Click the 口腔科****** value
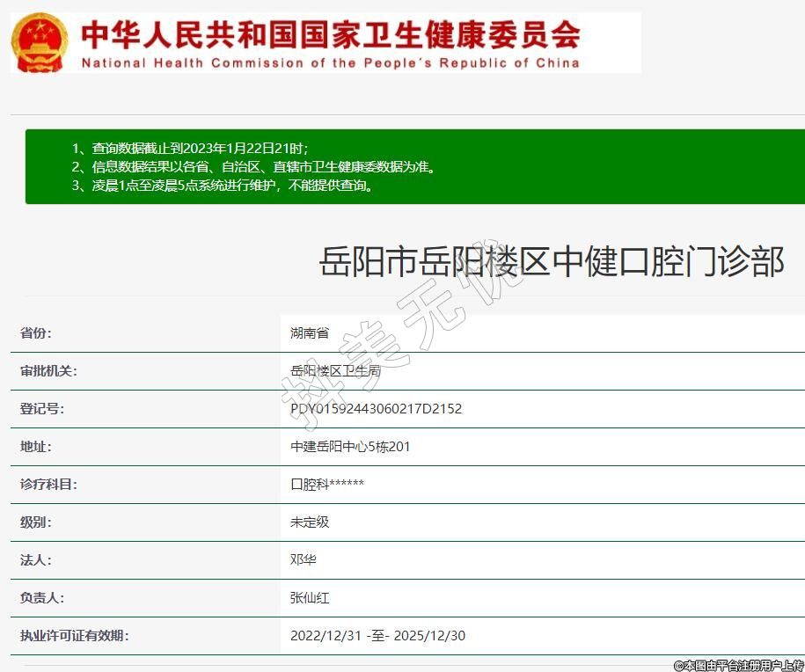Viewport: 805px width, 672px height. pyautogui.click(x=327, y=485)
